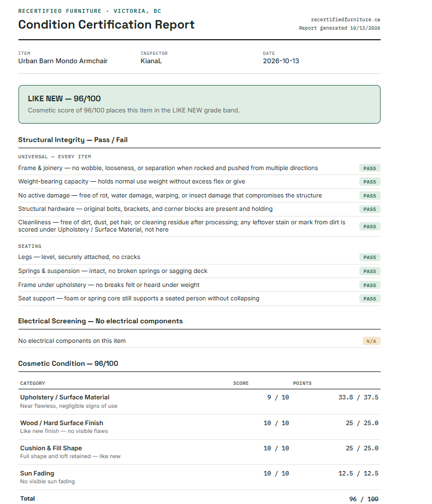Select the inspector name KianaL

point(151,61)
